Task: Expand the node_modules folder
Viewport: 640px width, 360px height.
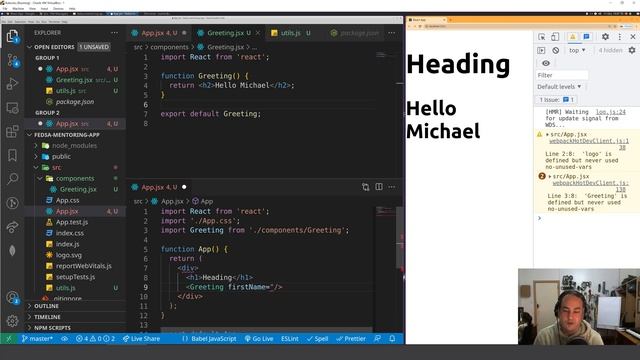Action: pyautogui.click(x=74, y=146)
